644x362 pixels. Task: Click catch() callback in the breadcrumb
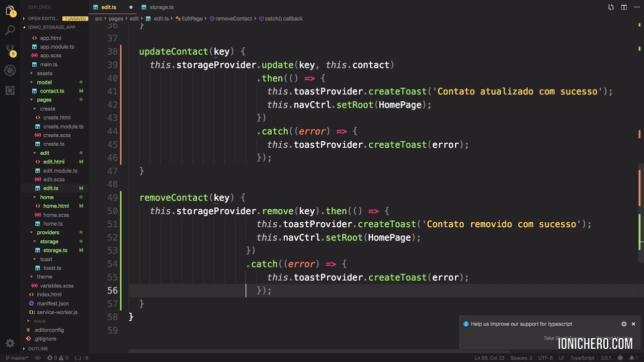284,19
